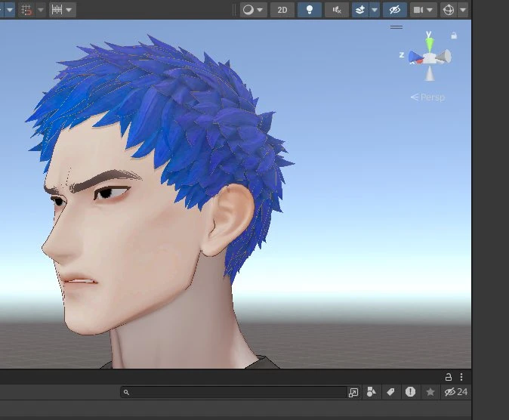Click the search by label tag icon
Image resolution: width=509 pixels, height=420 pixels.
point(390,392)
